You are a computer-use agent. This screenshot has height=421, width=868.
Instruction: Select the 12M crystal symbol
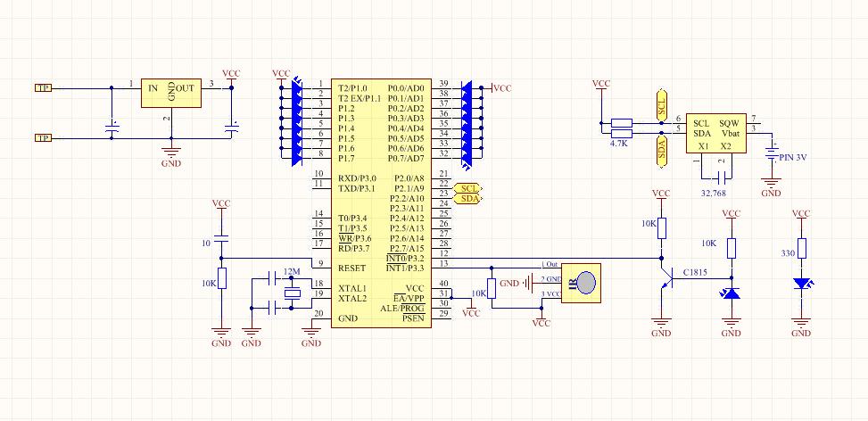pos(292,293)
